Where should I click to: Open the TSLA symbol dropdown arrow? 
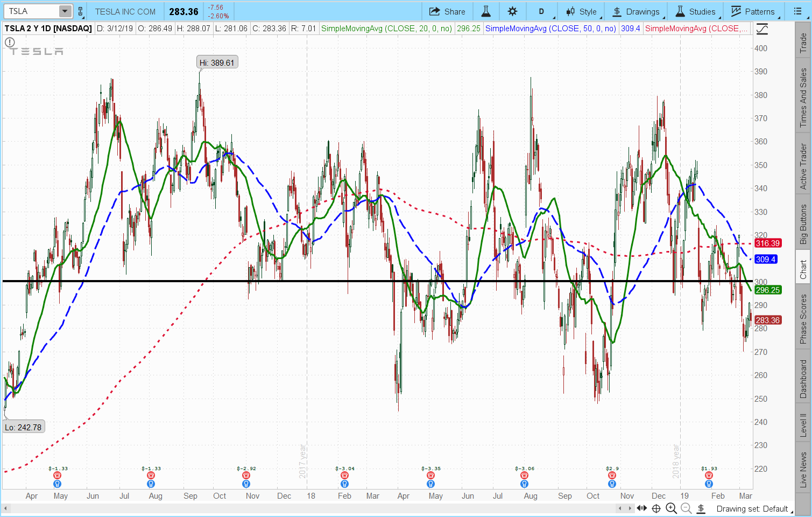[65, 11]
